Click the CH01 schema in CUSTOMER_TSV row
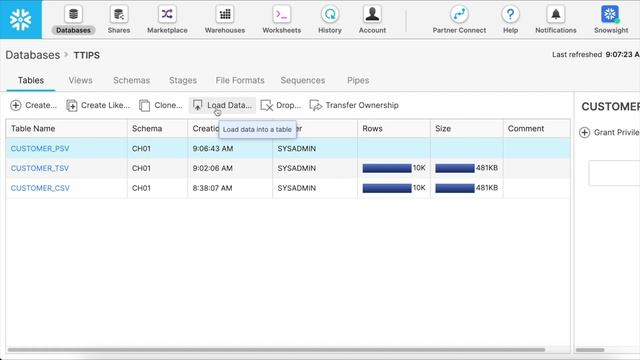640x360 pixels. [x=141, y=168]
